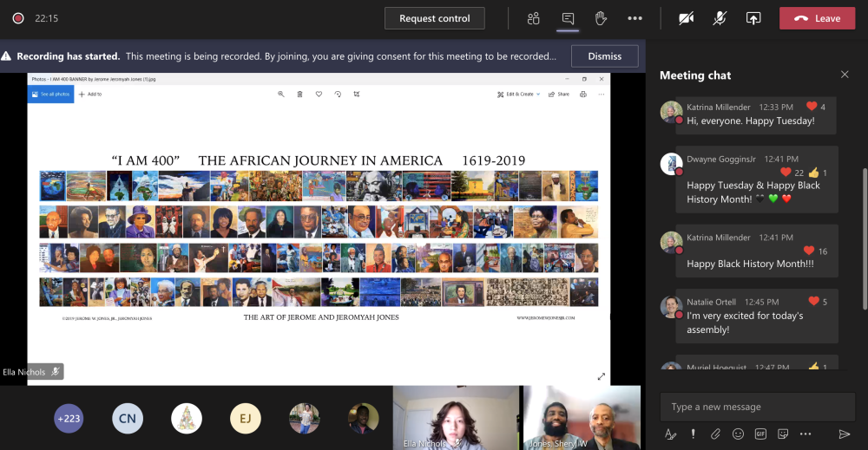The width and height of the screenshot is (868, 450).
Task: Click See all photos in Photos window
Action: 50,94
